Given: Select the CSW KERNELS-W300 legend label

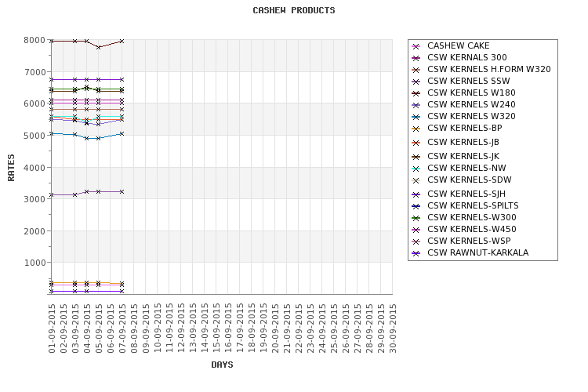Looking at the screenshot, I should coord(472,217).
